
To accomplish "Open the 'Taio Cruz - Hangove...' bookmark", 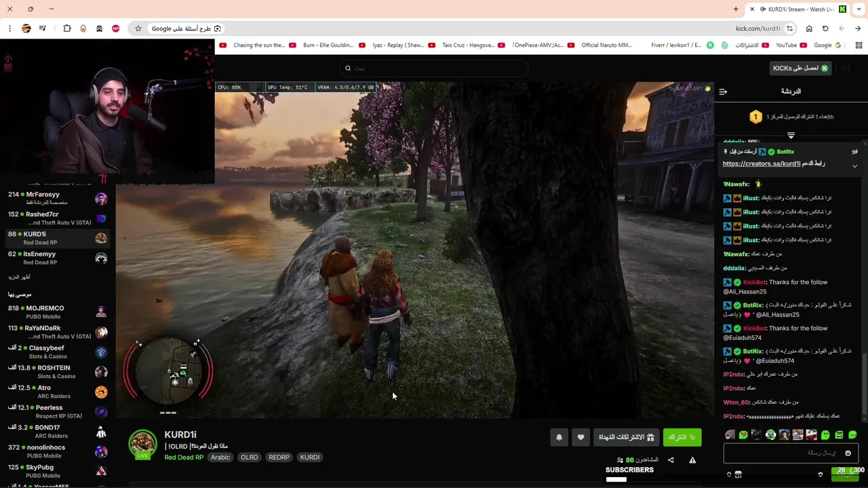I will 462,45.
